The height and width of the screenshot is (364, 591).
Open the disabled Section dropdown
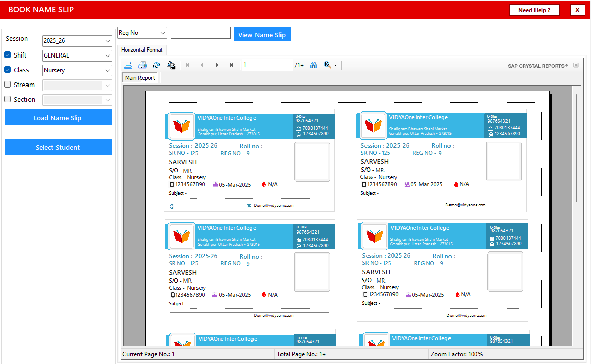click(x=77, y=100)
